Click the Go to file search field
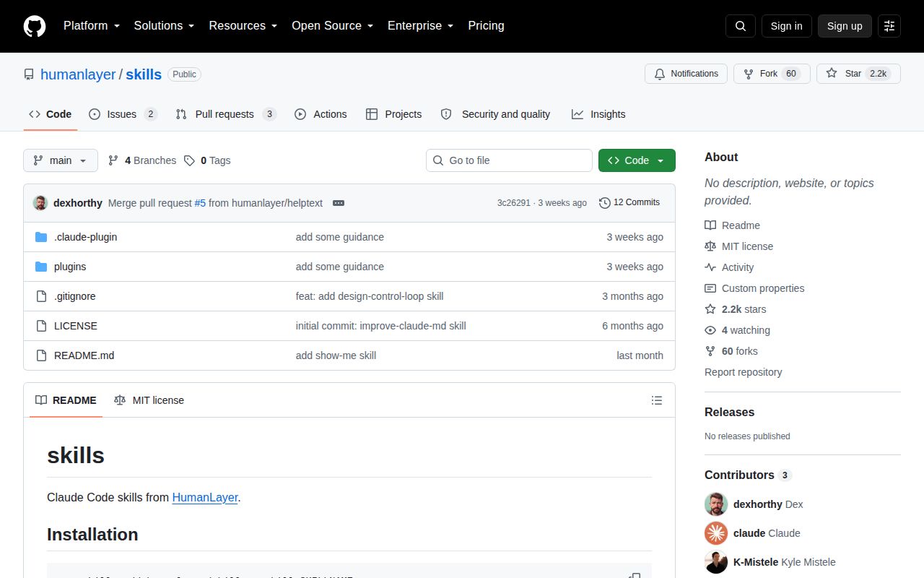924x578 pixels. point(509,160)
